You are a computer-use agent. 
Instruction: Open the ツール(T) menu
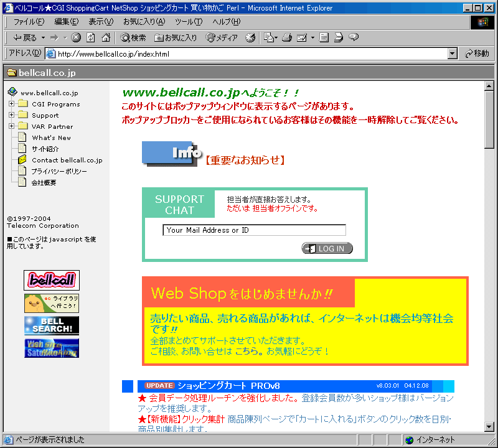(x=189, y=22)
